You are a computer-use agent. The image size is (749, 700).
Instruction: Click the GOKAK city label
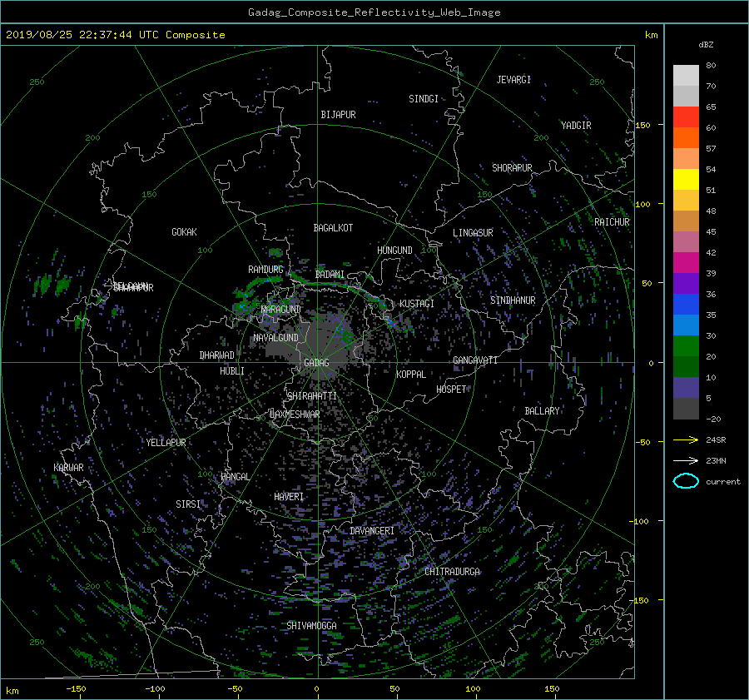[x=184, y=231]
